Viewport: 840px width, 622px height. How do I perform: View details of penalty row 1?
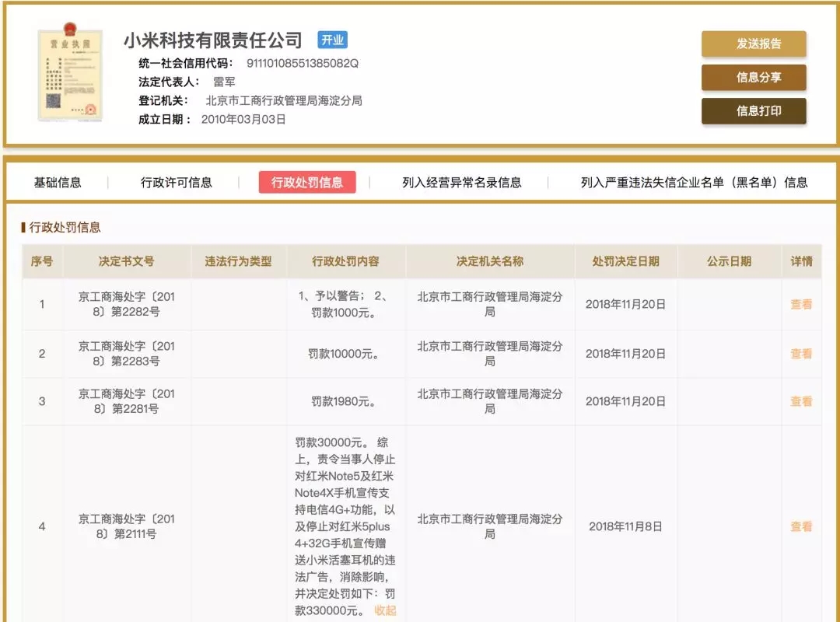click(x=801, y=304)
